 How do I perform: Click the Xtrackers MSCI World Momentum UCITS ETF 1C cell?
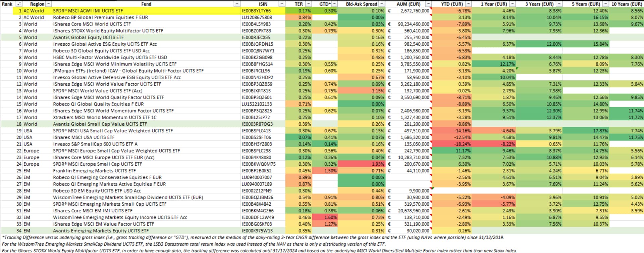[x=146, y=117]
